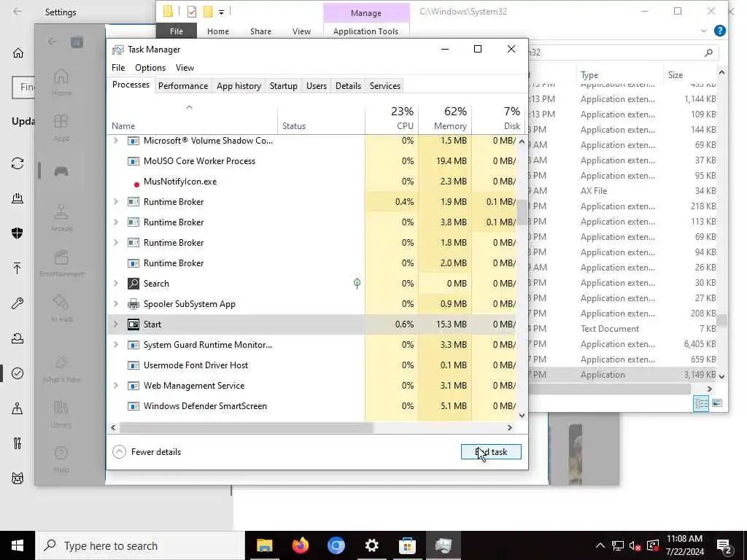Sort processes by CPU usage column

(x=392, y=120)
